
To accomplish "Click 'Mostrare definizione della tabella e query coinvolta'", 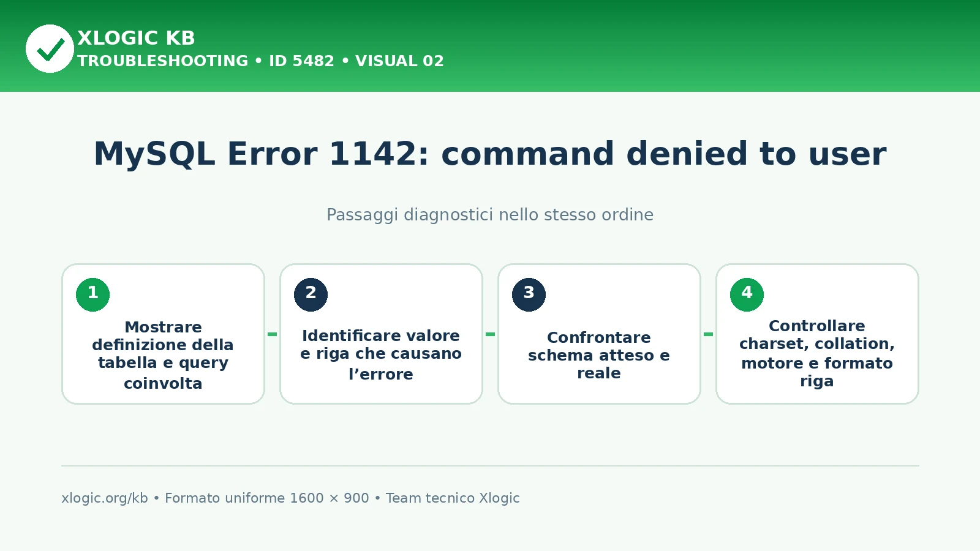I will [163, 354].
